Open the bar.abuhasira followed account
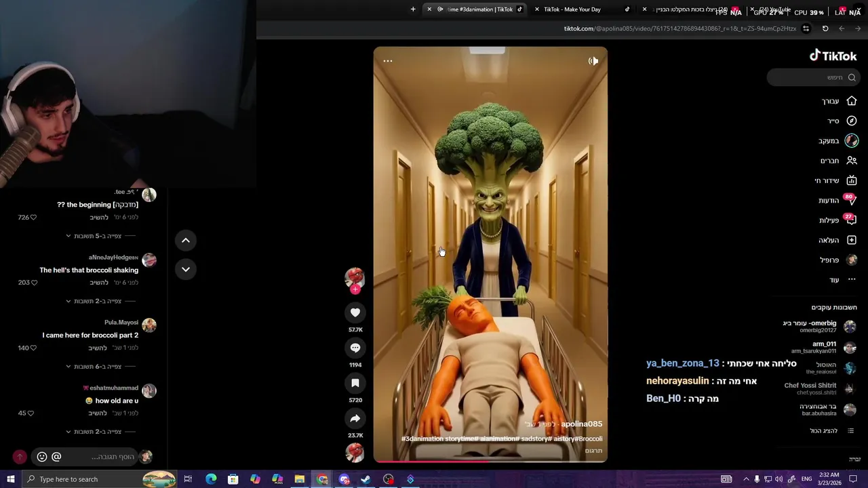868x488 pixels. click(x=829, y=409)
